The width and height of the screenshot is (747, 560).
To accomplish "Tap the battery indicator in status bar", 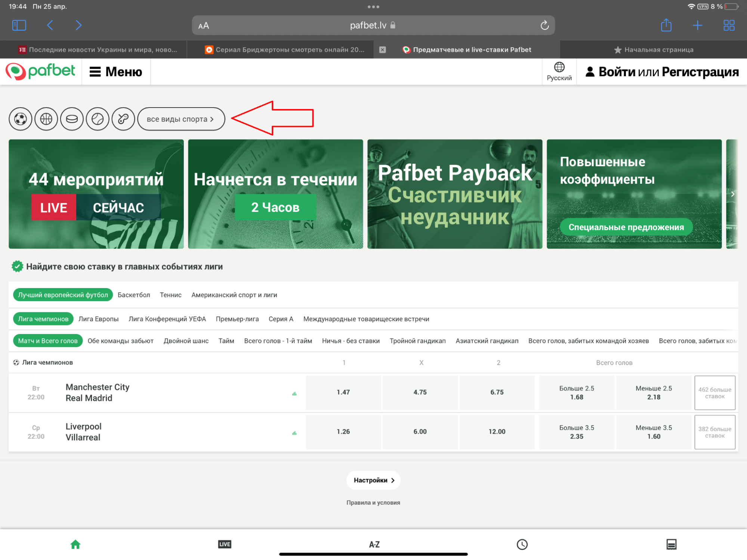I will pos(731,6).
